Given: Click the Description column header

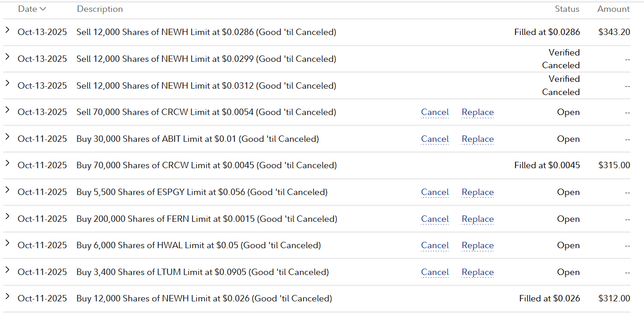Looking at the screenshot, I should (100, 9).
